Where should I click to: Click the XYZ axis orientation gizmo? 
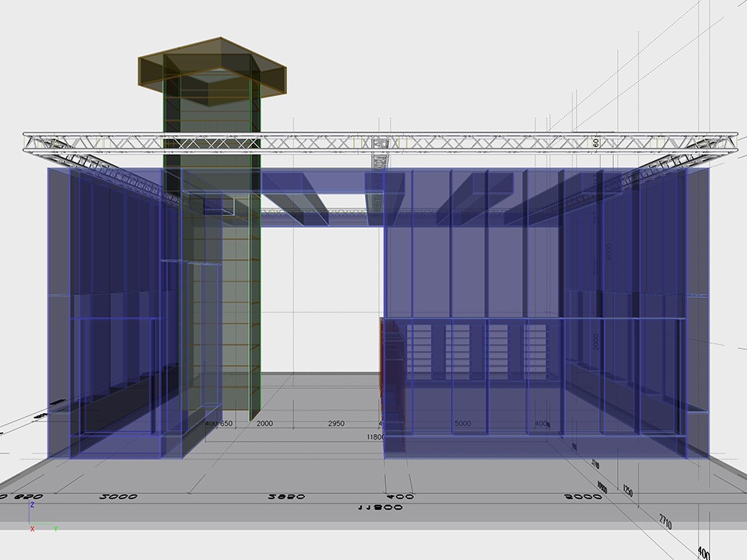coord(42,517)
